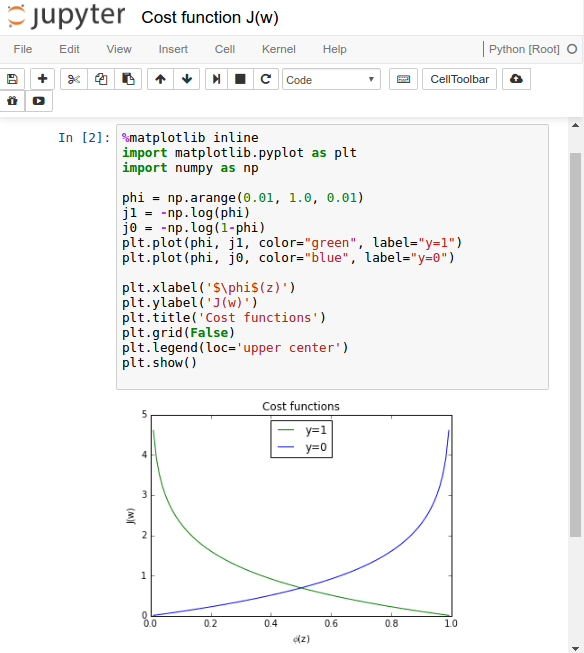Click the Python [Root] kernel name
This screenshot has width=584, height=653.
click(524, 49)
